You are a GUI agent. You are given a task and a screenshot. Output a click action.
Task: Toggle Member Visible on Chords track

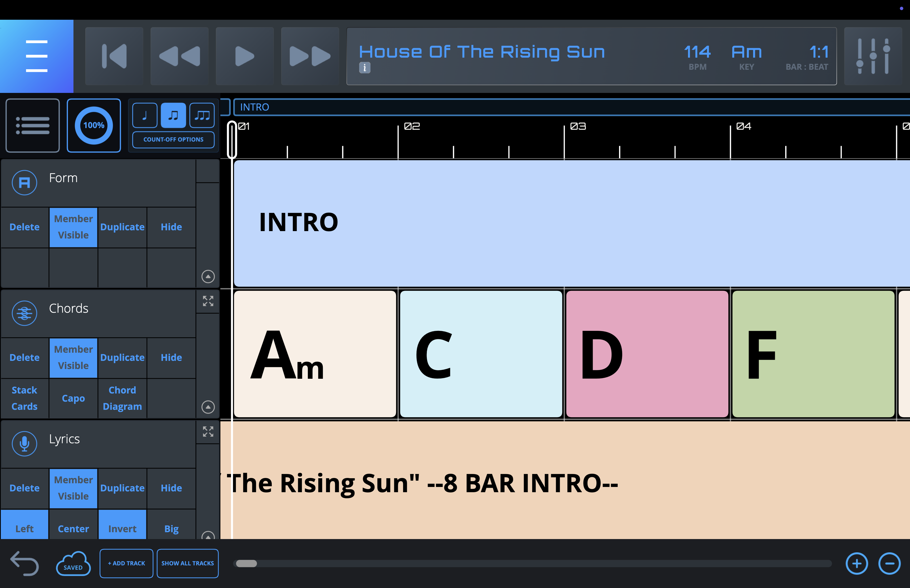click(73, 358)
